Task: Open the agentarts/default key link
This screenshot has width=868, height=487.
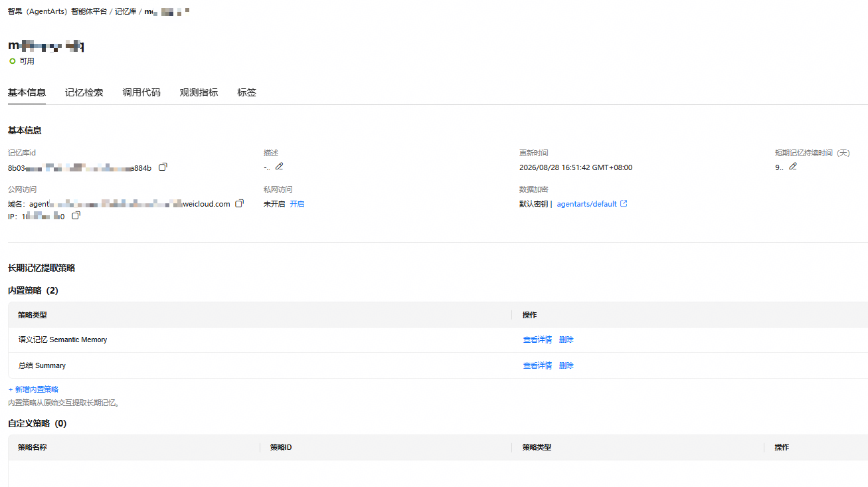Action: click(586, 204)
